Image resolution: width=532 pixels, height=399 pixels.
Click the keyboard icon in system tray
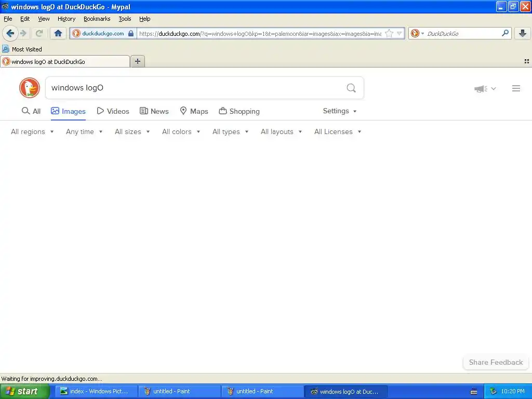point(474,392)
